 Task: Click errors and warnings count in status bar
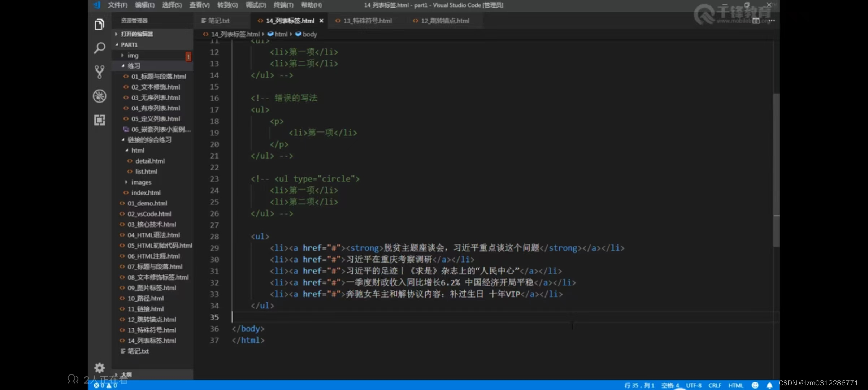pyautogui.click(x=105, y=385)
